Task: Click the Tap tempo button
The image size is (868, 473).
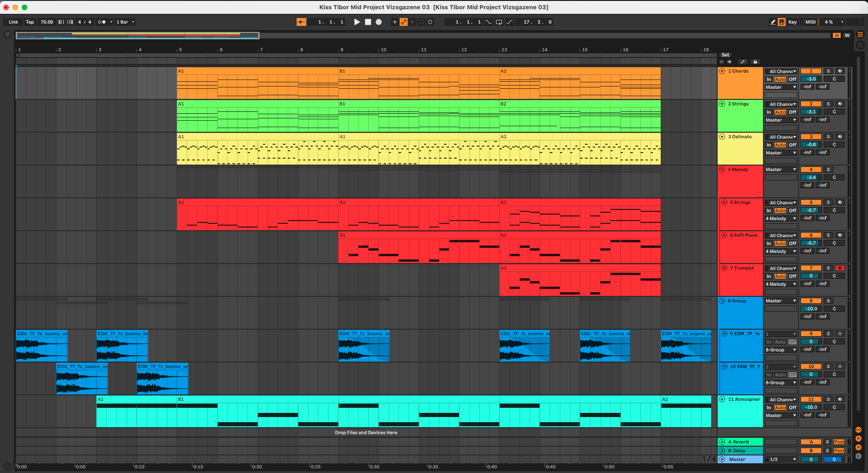Action: click(x=30, y=22)
